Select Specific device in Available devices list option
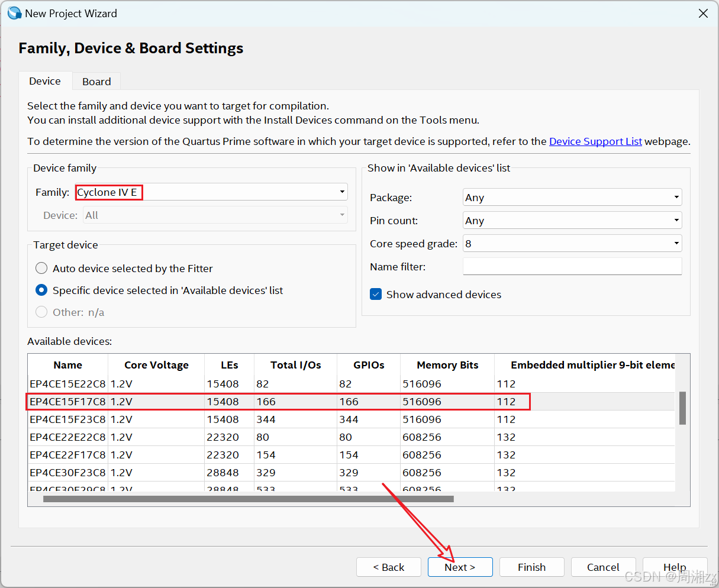The image size is (719, 588). click(41, 290)
